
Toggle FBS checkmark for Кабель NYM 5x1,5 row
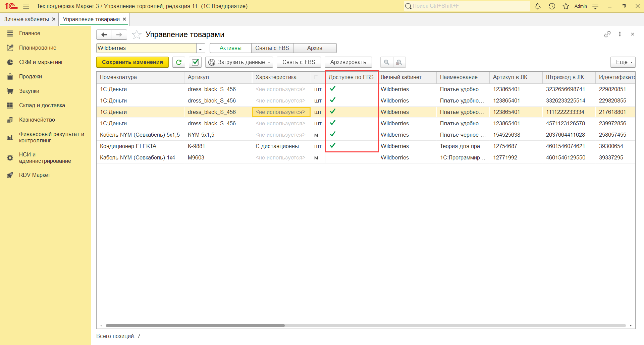tap(333, 134)
